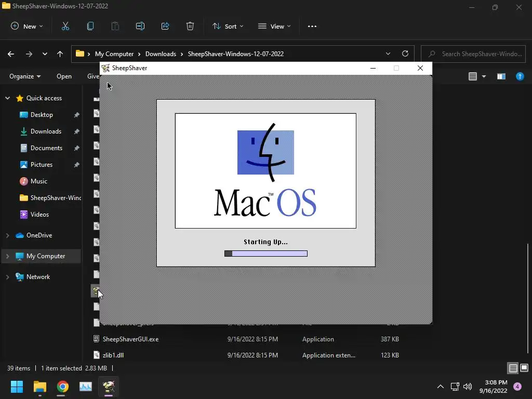Open Windows Start menu
The image size is (532, 399).
tap(17, 387)
